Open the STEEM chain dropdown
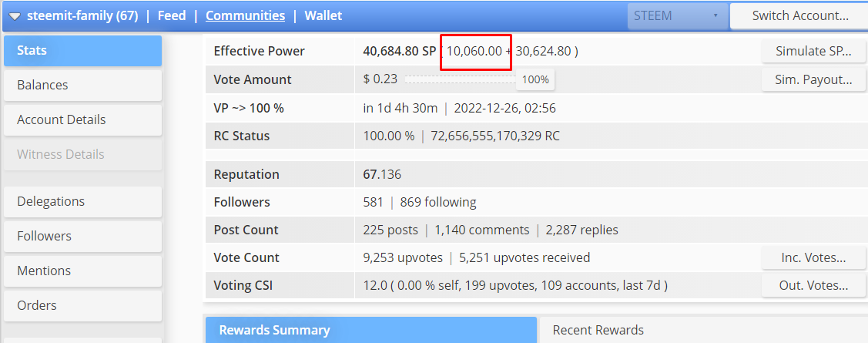Viewport: 868px width, 343px height. point(678,15)
